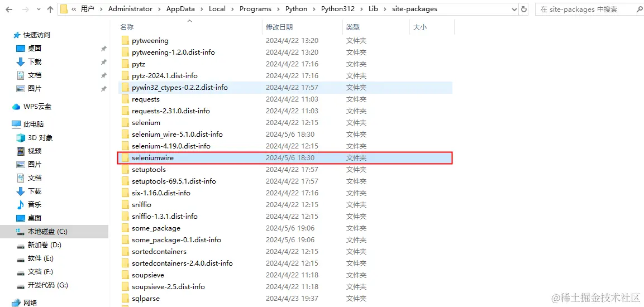This screenshot has width=644, height=307.
Task: Select setuptools-69.5.1.dist-info folder name
Action: pos(174,181)
